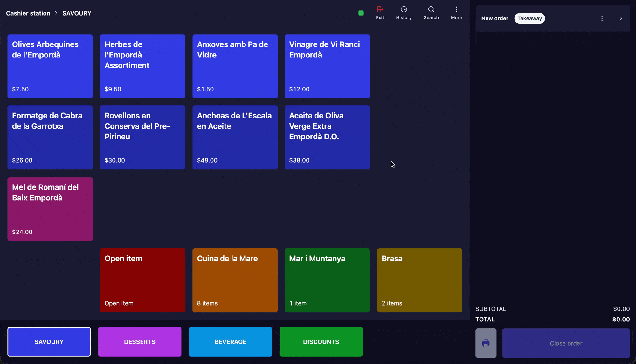The height and width of the screenshot is (364, 636).
Task: Add an Open item entry
Action: 142,280
